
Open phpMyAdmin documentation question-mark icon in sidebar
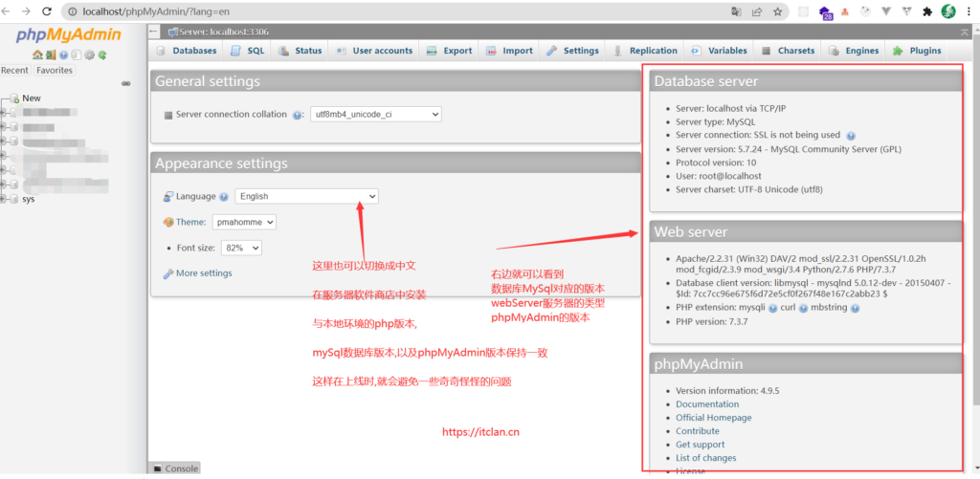coord(64,54)
